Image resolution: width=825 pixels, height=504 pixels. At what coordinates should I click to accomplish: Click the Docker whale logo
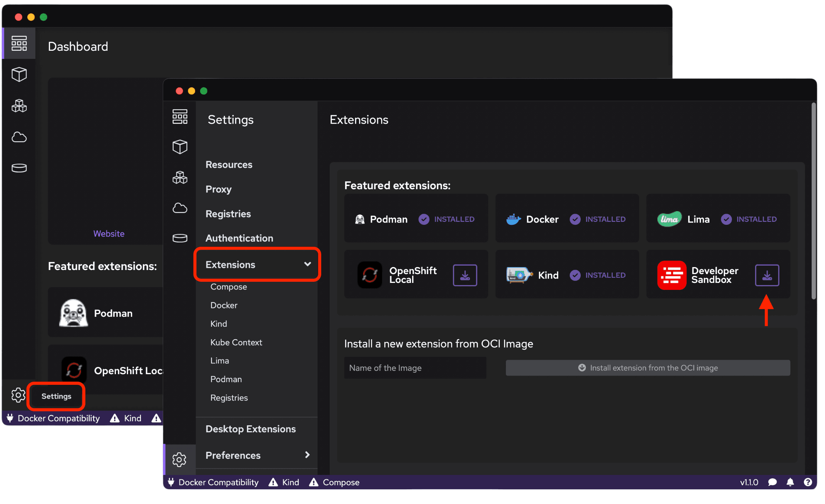point(513,219)
